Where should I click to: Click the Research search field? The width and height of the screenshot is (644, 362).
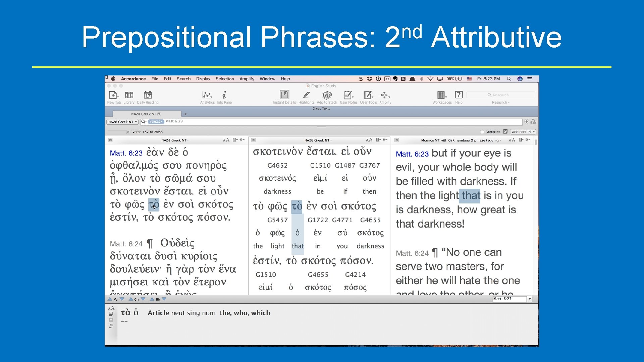[x=500, y=95]
